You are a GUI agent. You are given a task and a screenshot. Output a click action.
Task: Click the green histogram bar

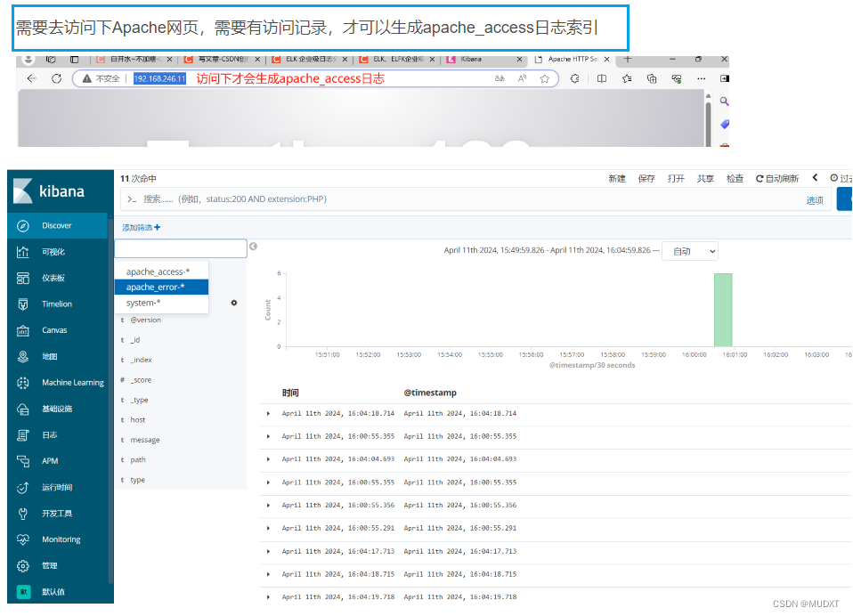723,310
